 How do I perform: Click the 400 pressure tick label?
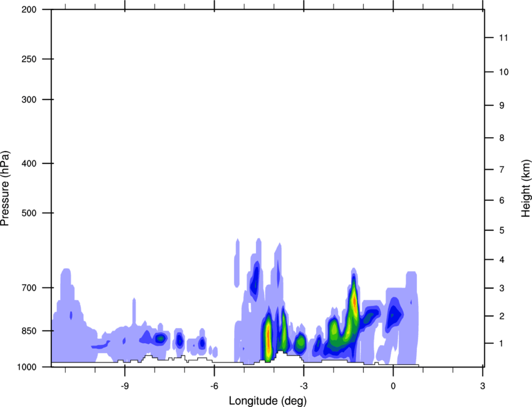[29, 163]
